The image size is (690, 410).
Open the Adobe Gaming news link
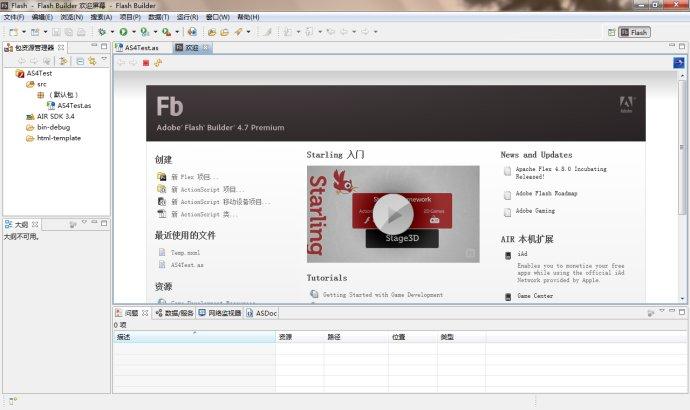click(x=535, y=211)
